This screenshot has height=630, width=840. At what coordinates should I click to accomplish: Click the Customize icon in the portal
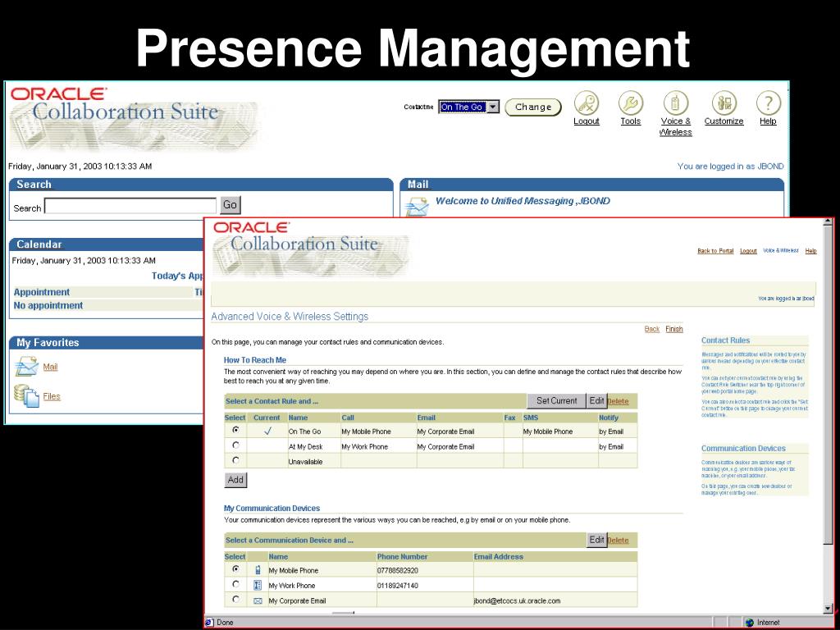point(724,103)
